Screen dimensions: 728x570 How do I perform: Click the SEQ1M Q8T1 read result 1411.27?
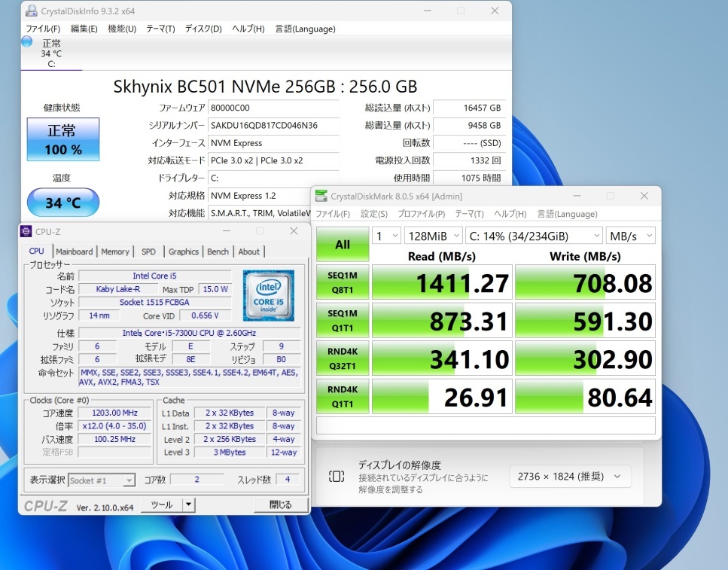click(x=442, y=282)
